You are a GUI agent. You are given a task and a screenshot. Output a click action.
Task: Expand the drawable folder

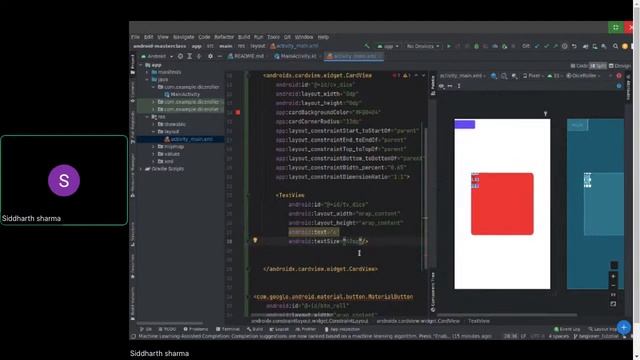(153, 124)
